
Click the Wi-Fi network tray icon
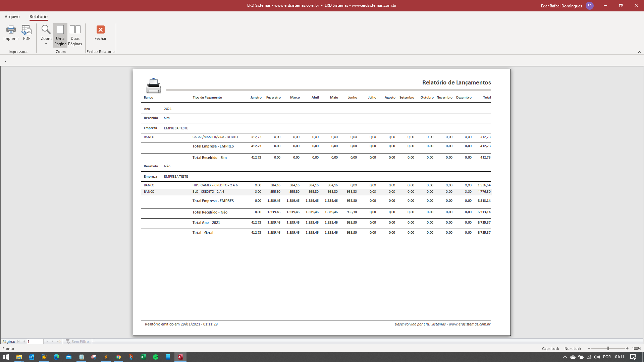pyautogui.click(x=589, y=357)
